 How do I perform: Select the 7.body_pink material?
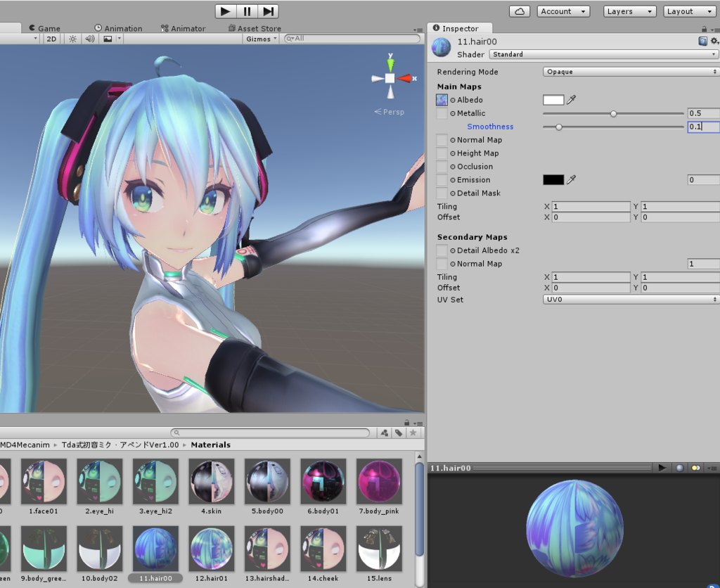pyautogui.click(x=379, y=487)
